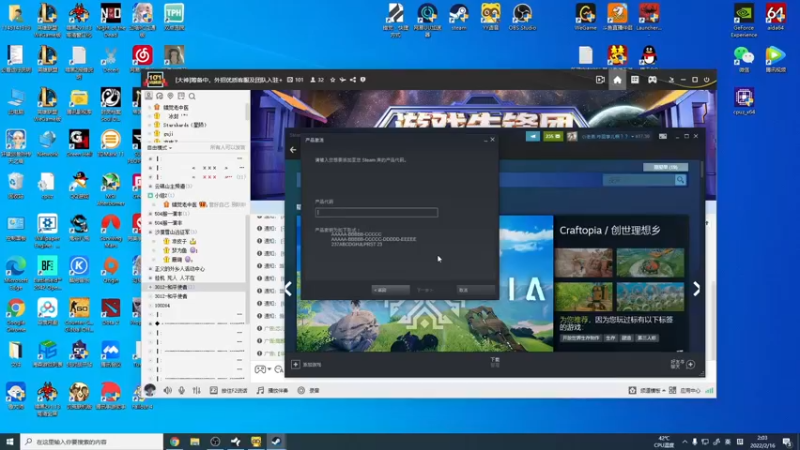Screen dimensions: 800x450
Task: Open the Steam profile avatar
Action: click(572, 136)
